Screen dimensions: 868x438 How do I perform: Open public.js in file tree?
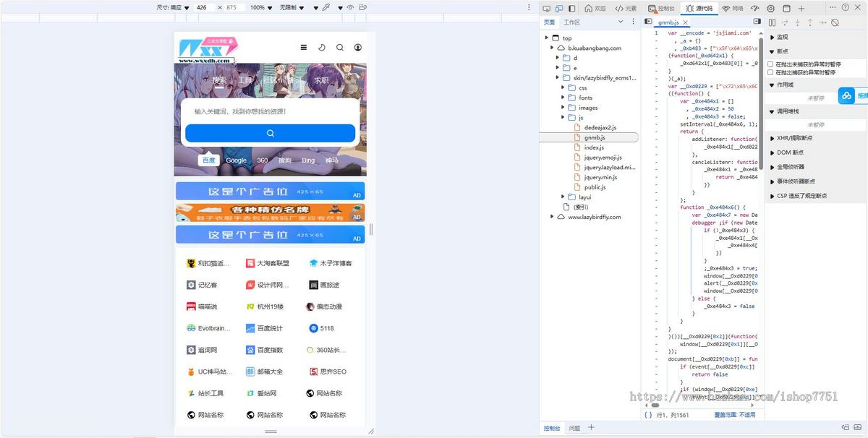(x=595, y=187)
